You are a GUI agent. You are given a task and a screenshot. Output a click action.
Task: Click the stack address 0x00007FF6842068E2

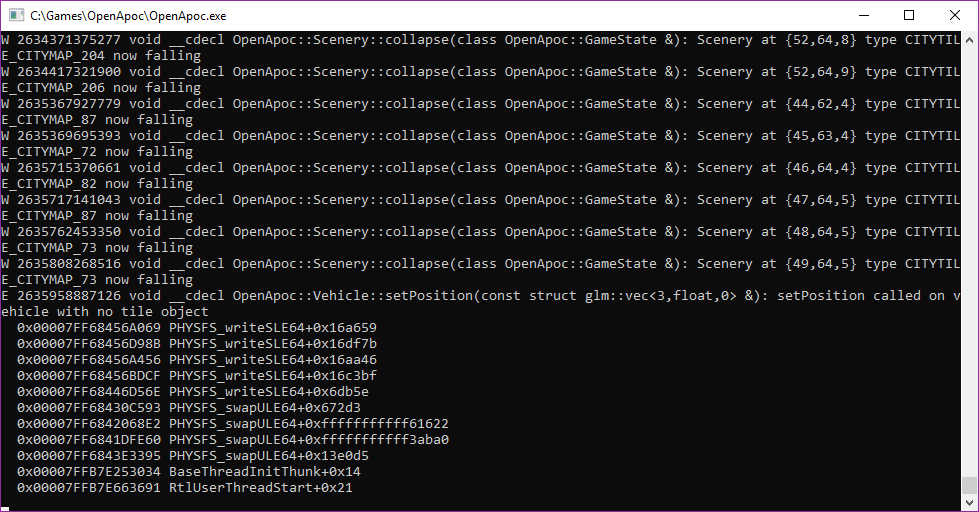click(89, 423)
